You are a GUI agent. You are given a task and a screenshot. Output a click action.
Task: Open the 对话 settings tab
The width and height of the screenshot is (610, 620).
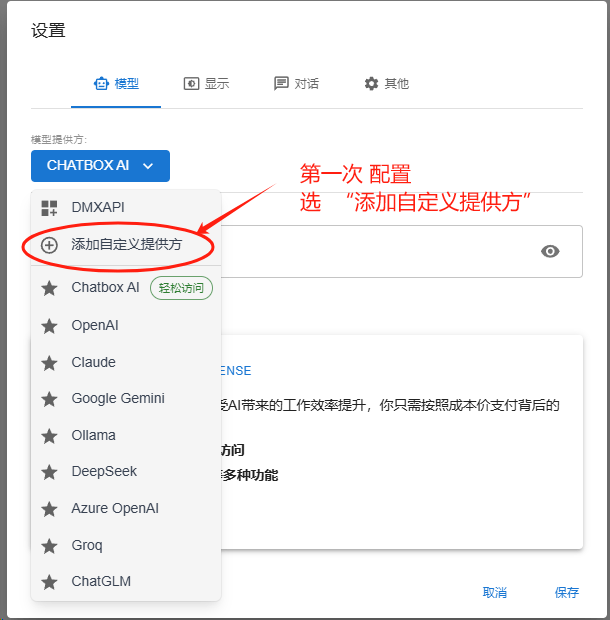(x=296, y=84)
